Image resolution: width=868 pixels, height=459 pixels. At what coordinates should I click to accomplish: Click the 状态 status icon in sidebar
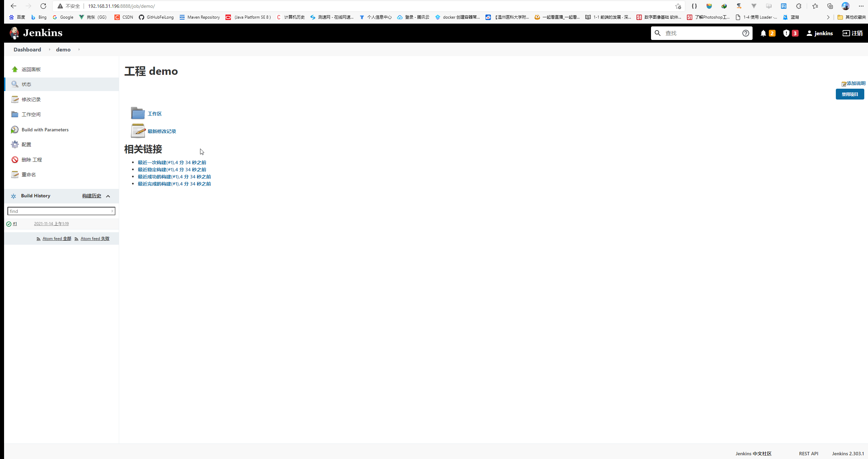(15, 84)
